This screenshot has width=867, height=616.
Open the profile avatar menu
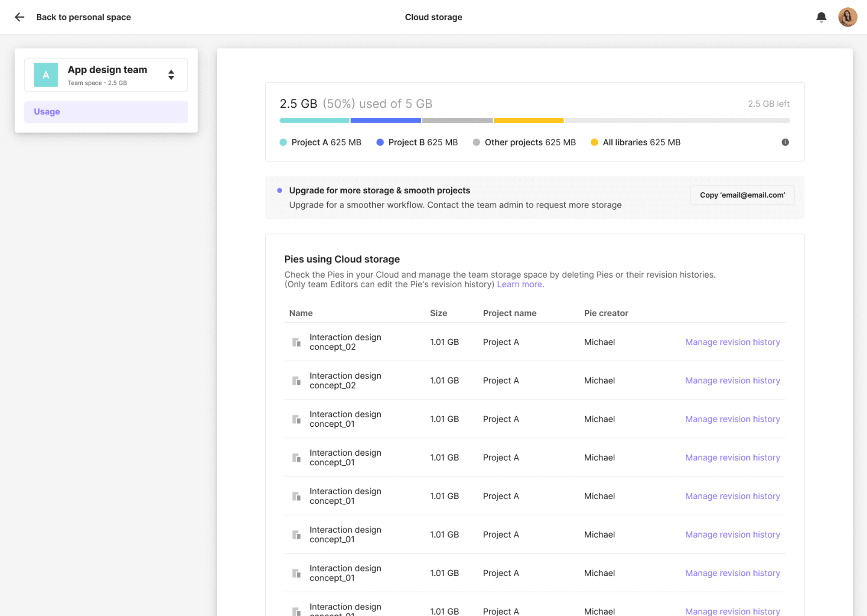847,17
